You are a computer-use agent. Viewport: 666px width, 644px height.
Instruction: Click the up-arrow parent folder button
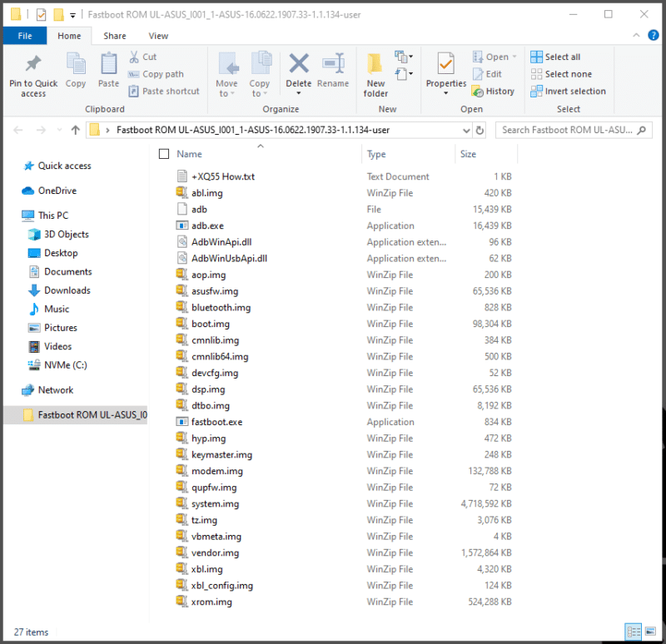click(76, 130)
